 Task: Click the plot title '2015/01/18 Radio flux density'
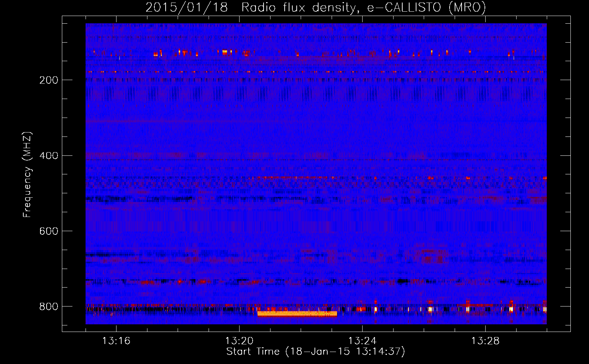(316, 7)
